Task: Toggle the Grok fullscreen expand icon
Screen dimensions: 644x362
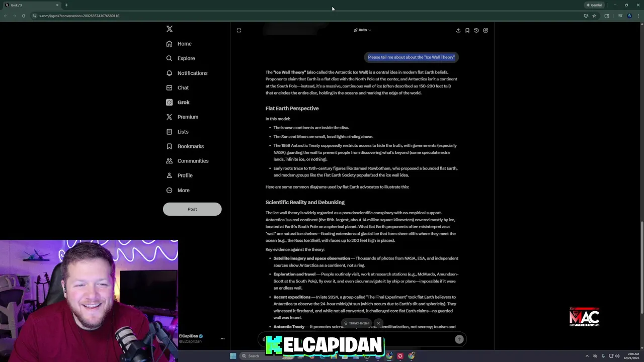Action: [239, 30]
